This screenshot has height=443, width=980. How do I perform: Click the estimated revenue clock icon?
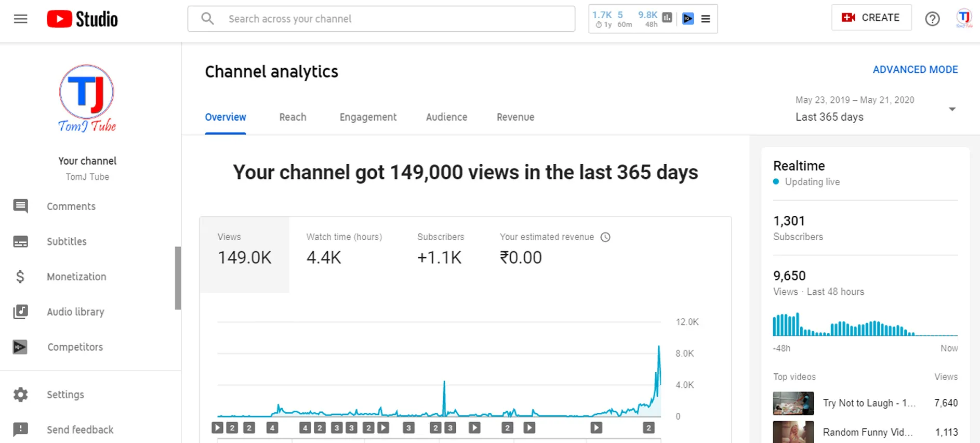(605, 237)
